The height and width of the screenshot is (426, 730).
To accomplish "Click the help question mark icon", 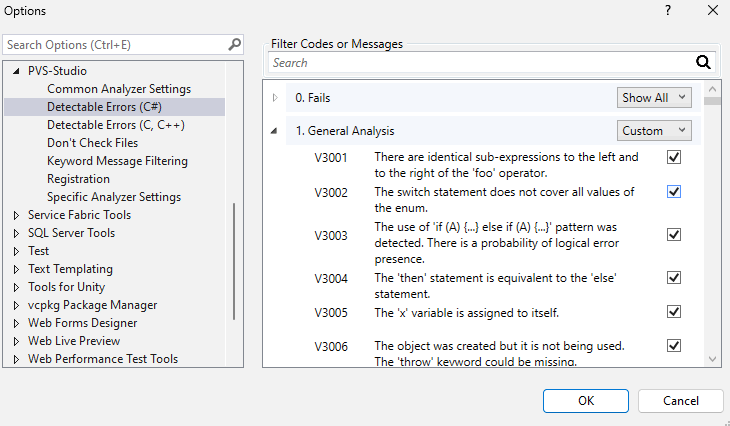I will (667, 11).
